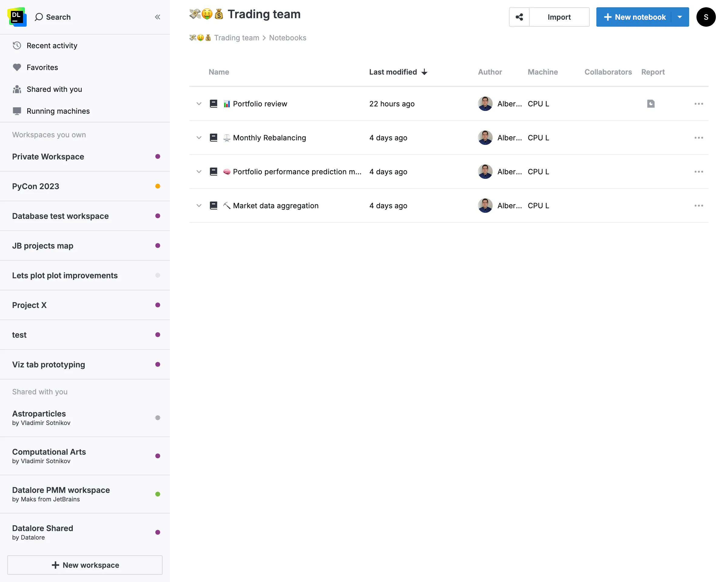Click the Import button
Image resolution: width=728 pixels, height=582 pixels.
(559, 17)
